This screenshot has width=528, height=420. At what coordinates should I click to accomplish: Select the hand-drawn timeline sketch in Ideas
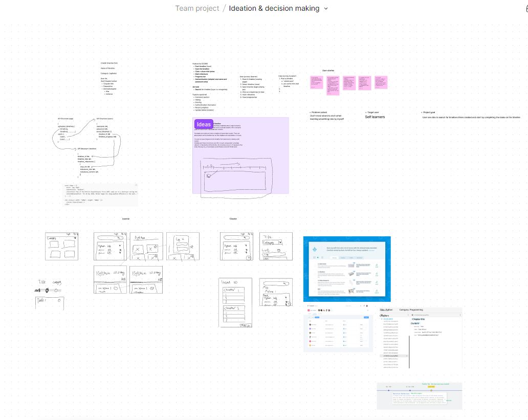(x=237, y=178)
